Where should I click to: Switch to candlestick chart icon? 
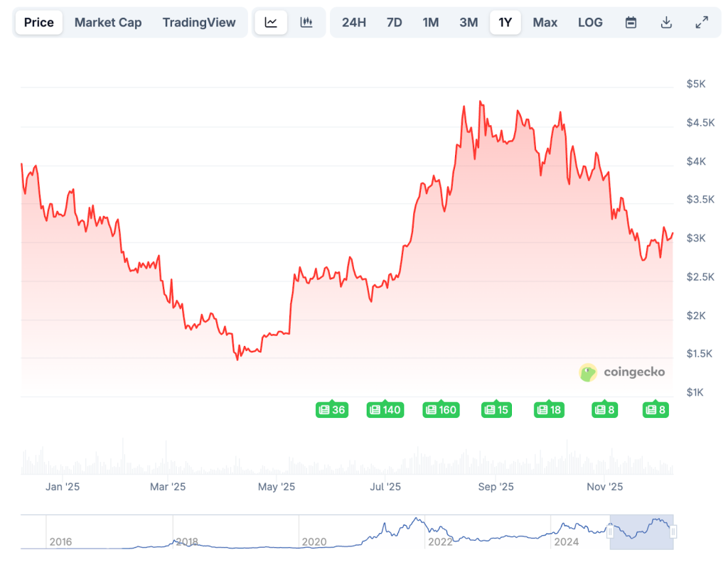point(306,22)
